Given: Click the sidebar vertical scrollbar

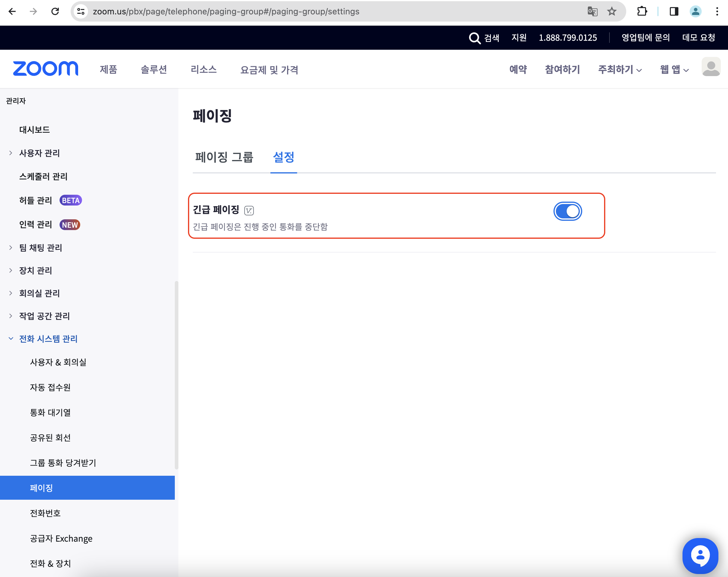Looking at the screenshot, I should (x=177, y=375).
